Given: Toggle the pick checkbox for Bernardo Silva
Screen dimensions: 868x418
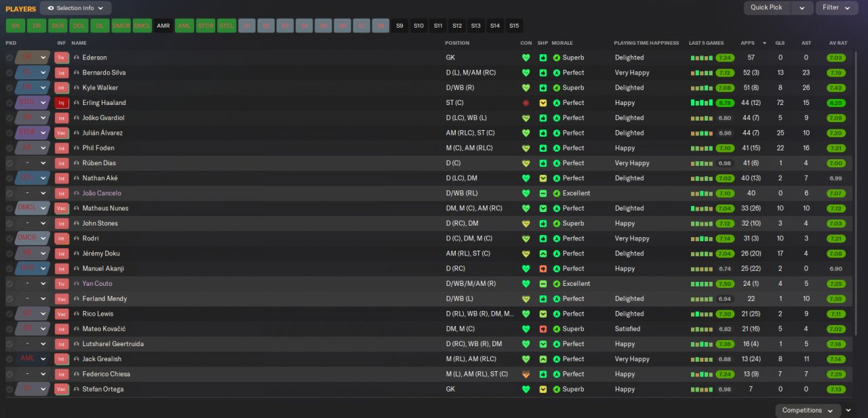Looking at the screenshot, I should click(9, 72).
